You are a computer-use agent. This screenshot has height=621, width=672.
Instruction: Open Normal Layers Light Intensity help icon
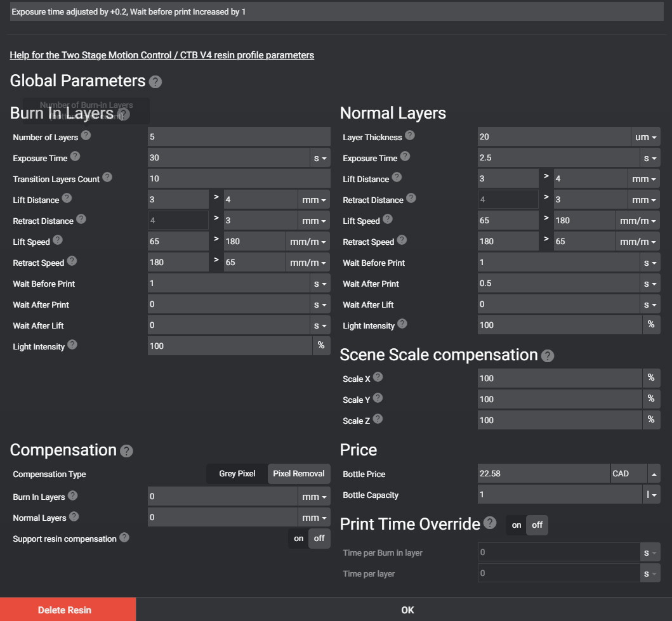click(402, 324)
